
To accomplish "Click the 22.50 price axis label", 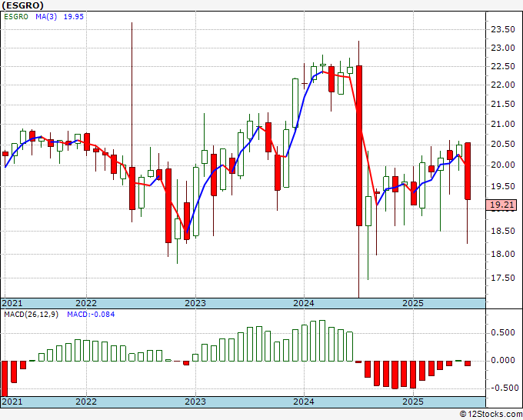I will coord(503,66).
